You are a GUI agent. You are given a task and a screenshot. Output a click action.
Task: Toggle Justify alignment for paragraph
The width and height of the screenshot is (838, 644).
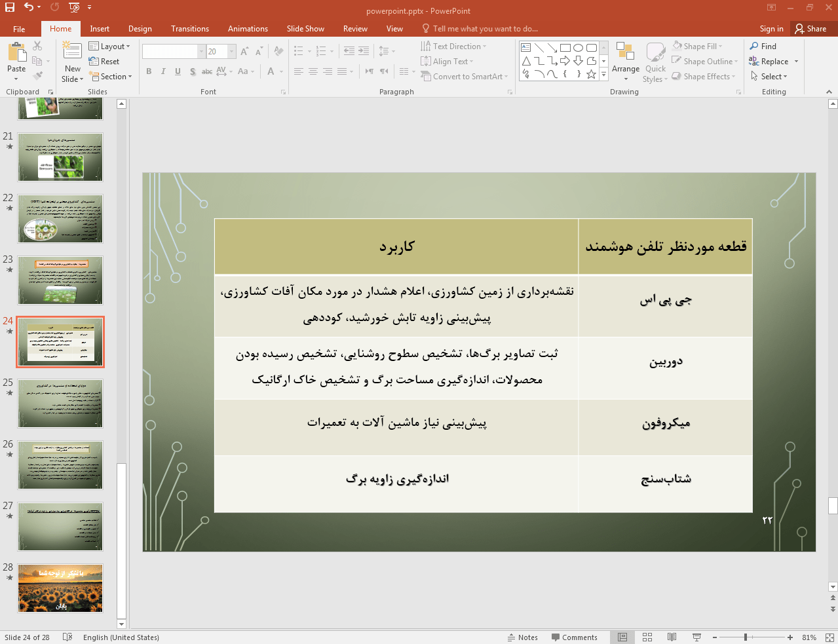[342, 71]
